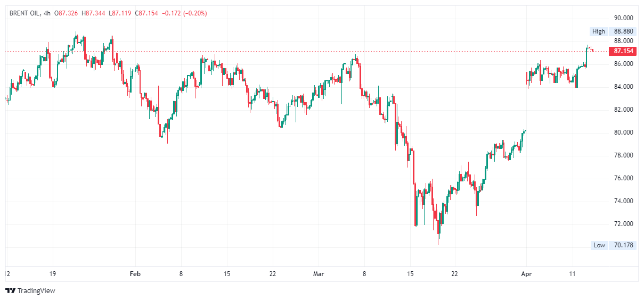Click the 4h timeframe label
The width and height of the screenshot is (644, 300).
pos(47,13)
